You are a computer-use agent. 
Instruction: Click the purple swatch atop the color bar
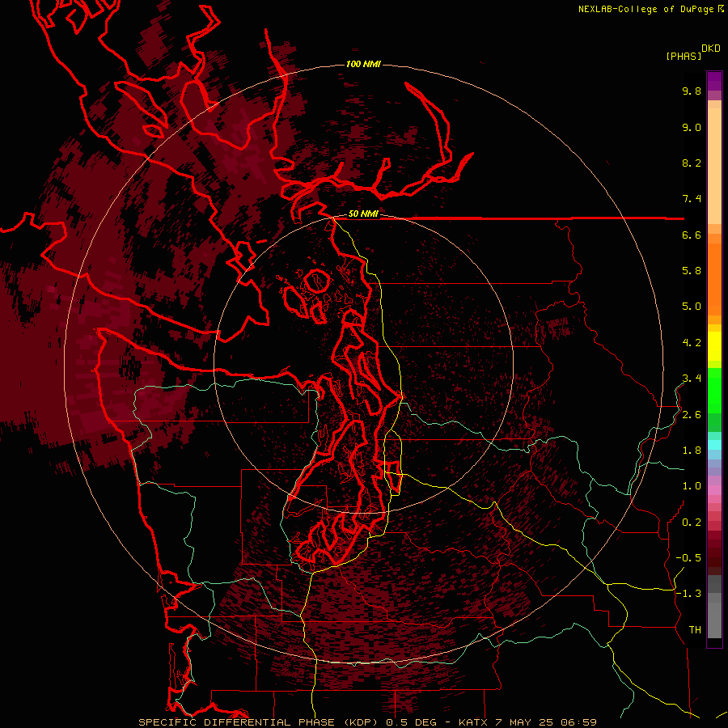tap(714, 81)
